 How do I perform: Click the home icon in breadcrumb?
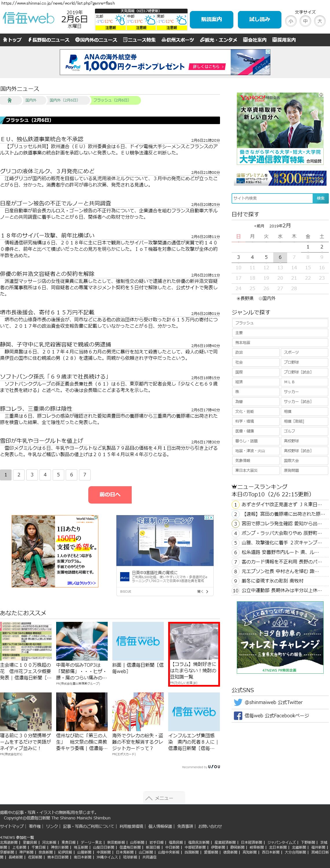(10, 100)
